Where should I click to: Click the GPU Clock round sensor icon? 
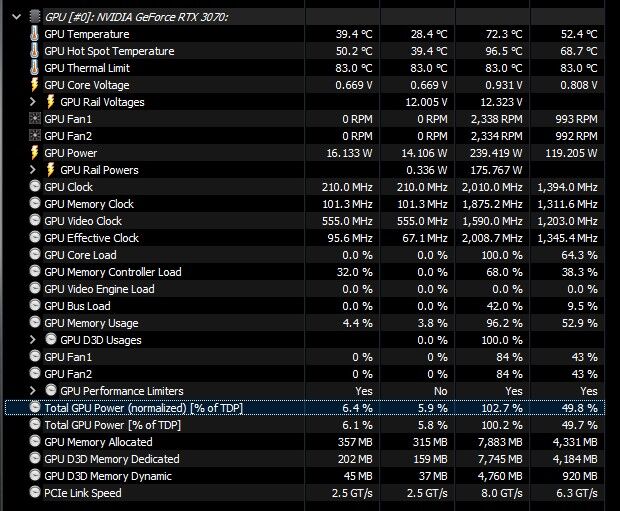coord(35,187)
